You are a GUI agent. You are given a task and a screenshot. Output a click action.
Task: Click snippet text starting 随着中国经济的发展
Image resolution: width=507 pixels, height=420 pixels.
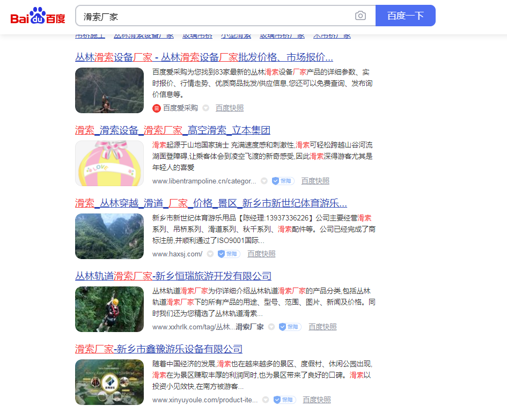click(x=262, y=375)
